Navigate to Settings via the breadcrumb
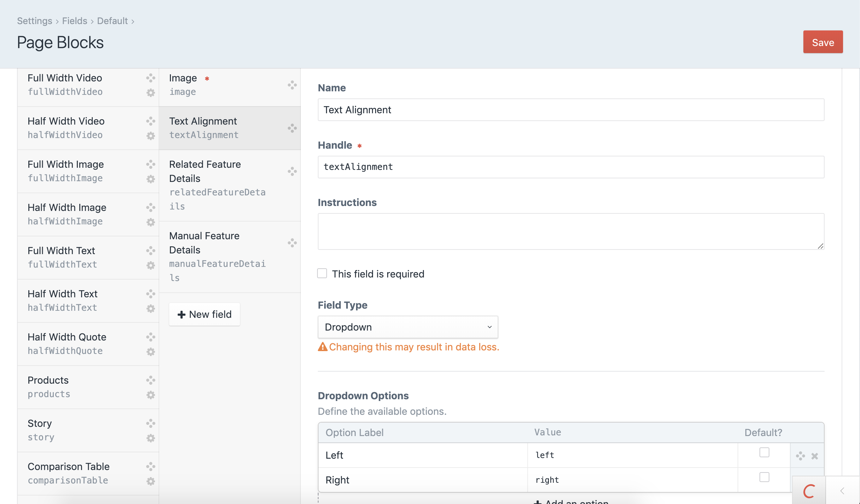Screen dimensions: 860x504 click(x=34, y=21)
